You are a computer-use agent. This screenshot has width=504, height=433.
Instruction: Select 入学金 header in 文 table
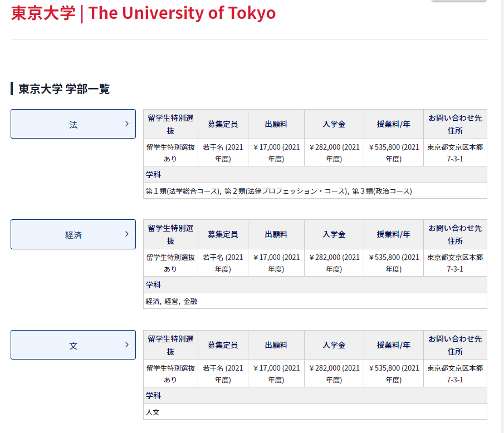pos(334,345)
